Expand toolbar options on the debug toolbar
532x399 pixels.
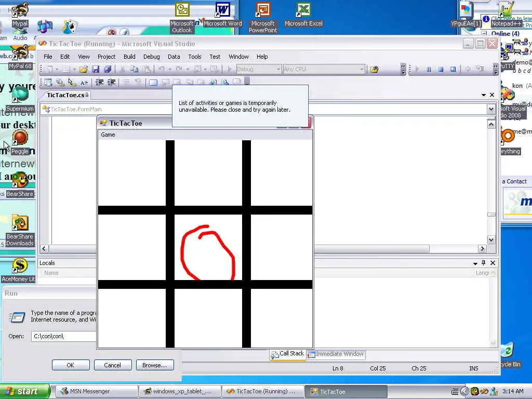(496, 69)
